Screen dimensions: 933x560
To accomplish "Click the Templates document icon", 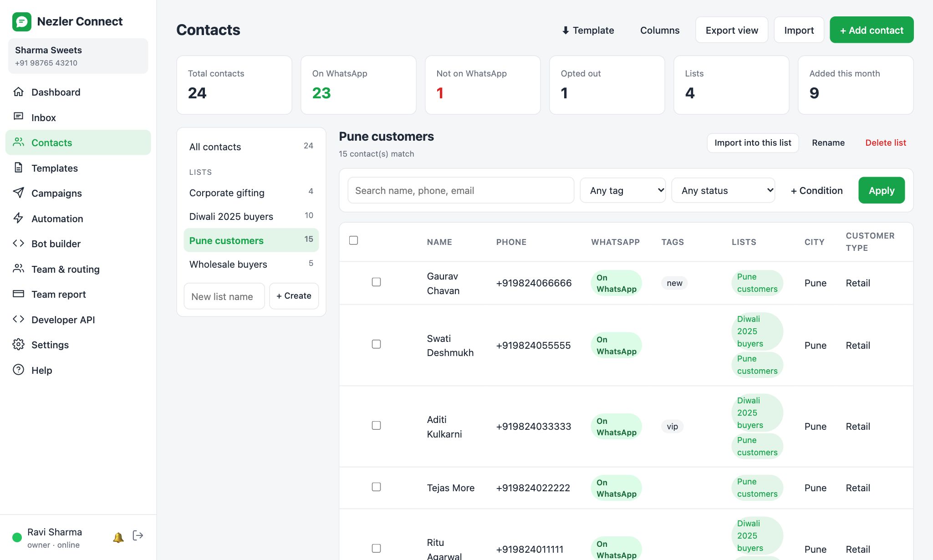I will [18, 168].
